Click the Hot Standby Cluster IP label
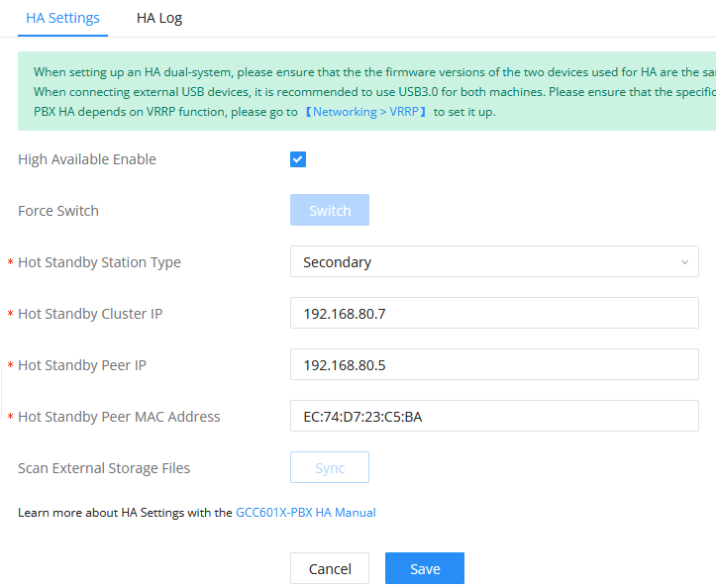This screenshot has height=588, width=716. coord(90,314)
